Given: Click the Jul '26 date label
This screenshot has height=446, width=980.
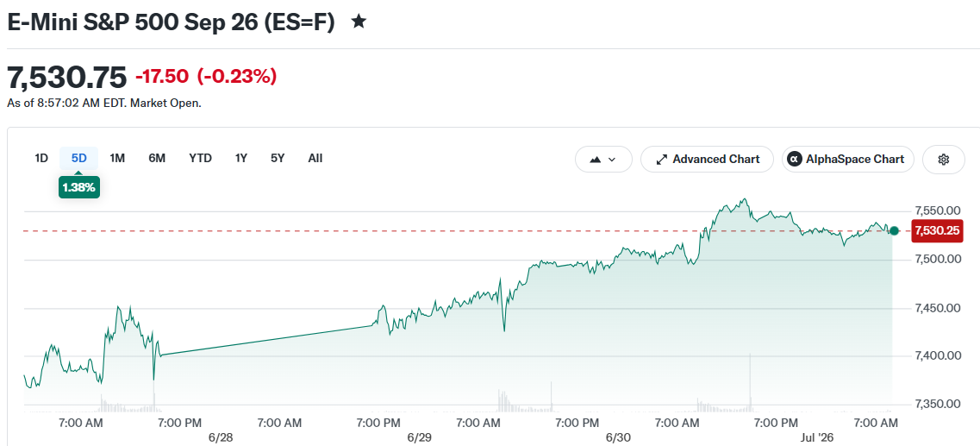Looking at the screenshot, I should pyautogui.click(x=816, y=437).
